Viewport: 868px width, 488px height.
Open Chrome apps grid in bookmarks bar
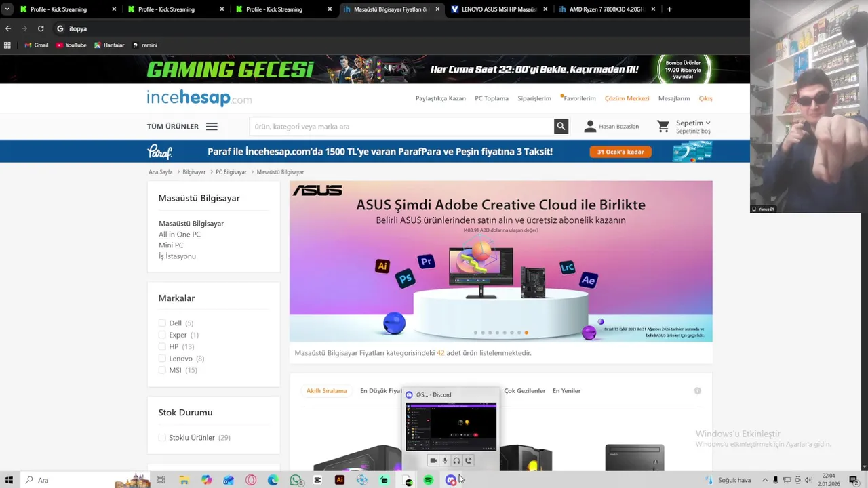tap(7, 45)
